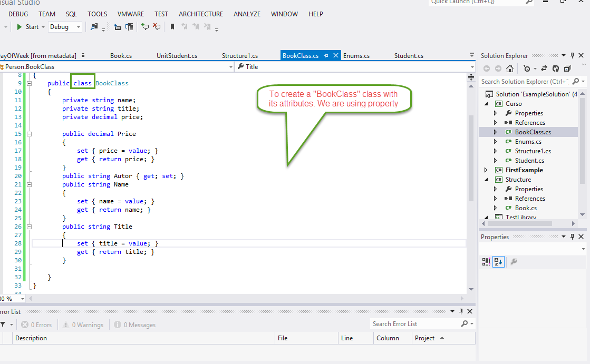Screen dimensions: 590x364
Task: Pin the Solution Explorer panel
Action: [x=572, y=55]
